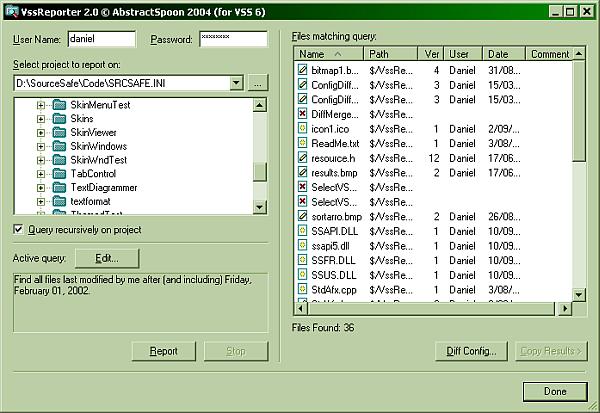Click the resource.h file icon
The image size is (600, 413).
(303, 158)
